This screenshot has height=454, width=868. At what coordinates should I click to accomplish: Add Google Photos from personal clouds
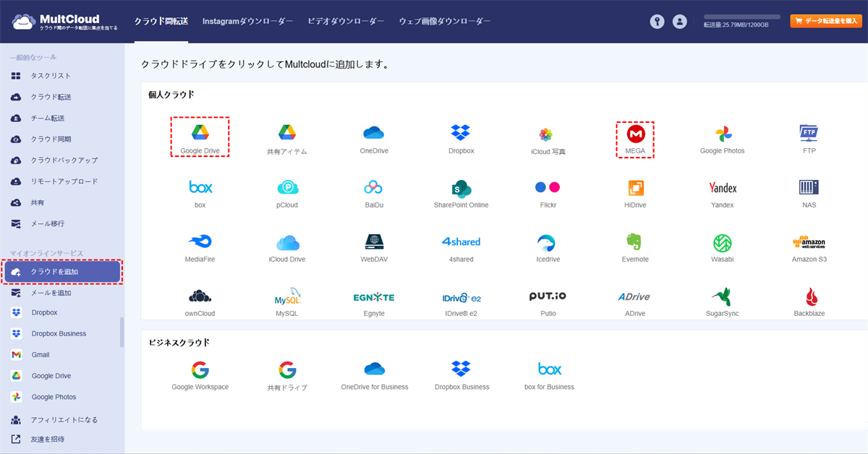pos(722,133)
